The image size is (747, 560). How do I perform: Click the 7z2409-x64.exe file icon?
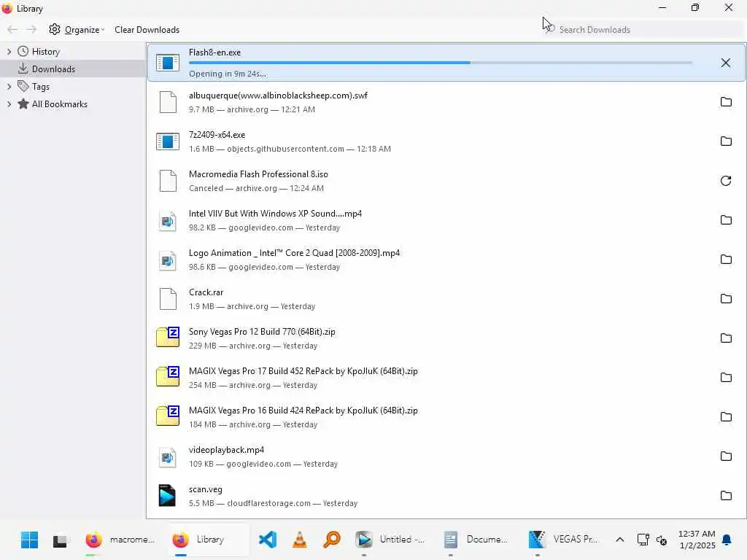click(168, 141)
